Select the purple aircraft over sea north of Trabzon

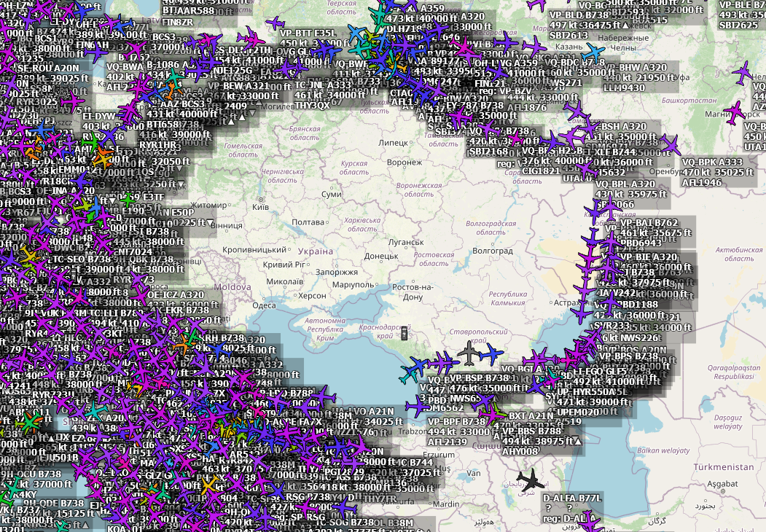[418, 407]
